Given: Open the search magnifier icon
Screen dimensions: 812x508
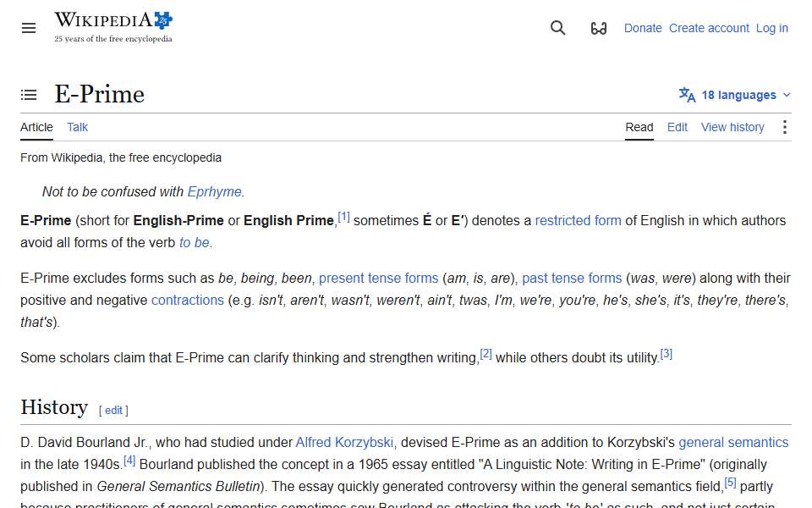Looking at the screenshot, I should coord(557,28).
